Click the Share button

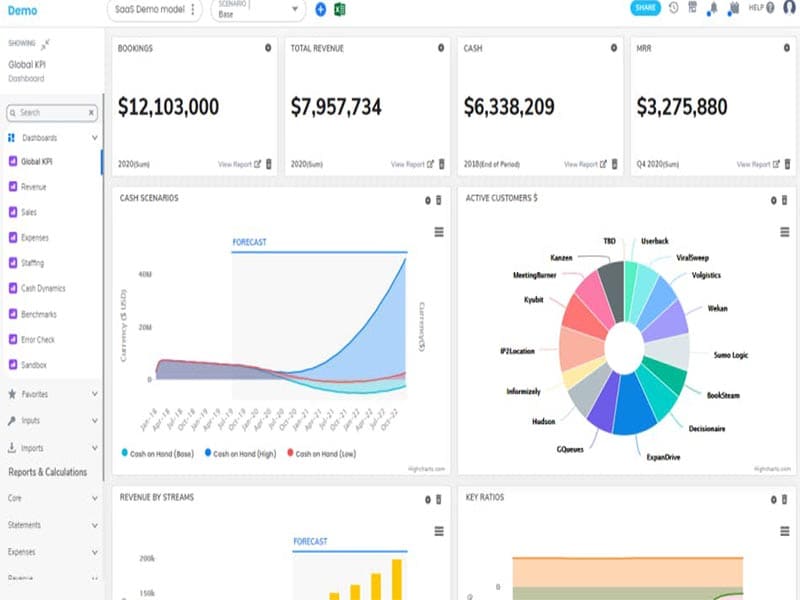pos(645,8)
